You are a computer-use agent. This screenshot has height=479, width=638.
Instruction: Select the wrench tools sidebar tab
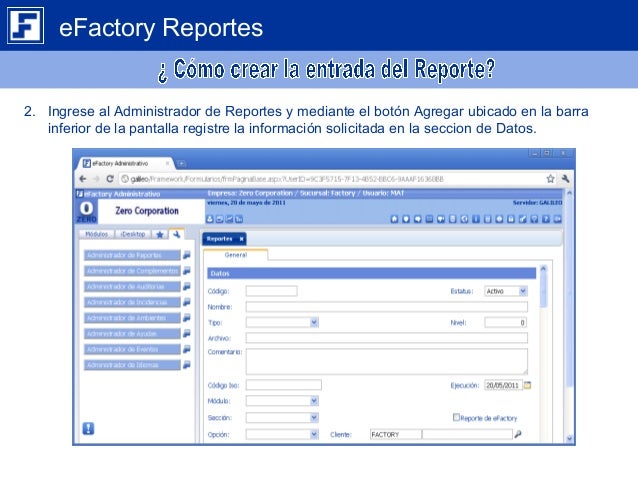pyautogui.click(x=177, y=234)
